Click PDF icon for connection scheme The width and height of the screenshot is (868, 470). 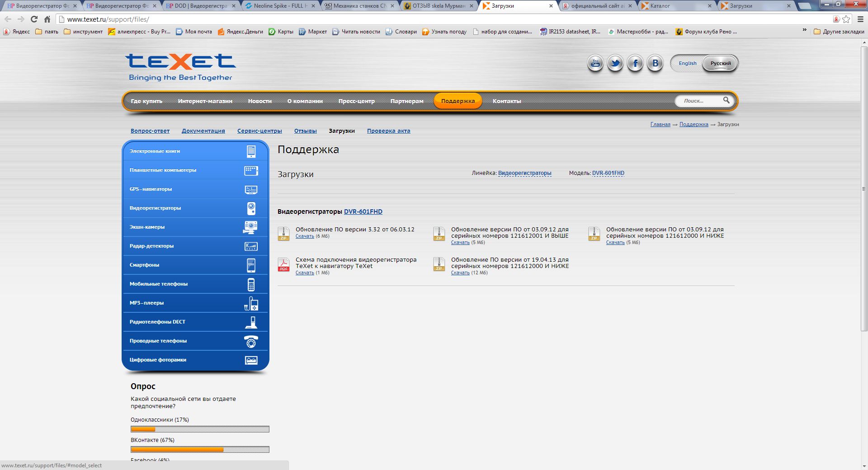[x=283, y=264]
